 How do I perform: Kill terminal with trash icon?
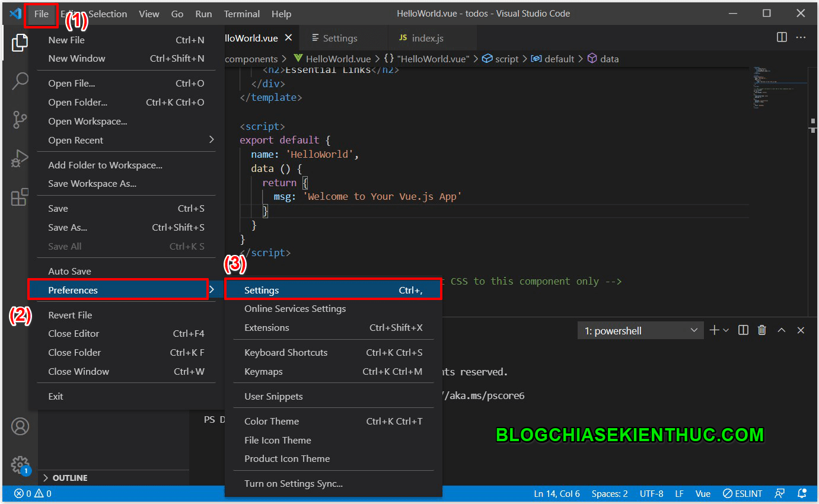762,330
